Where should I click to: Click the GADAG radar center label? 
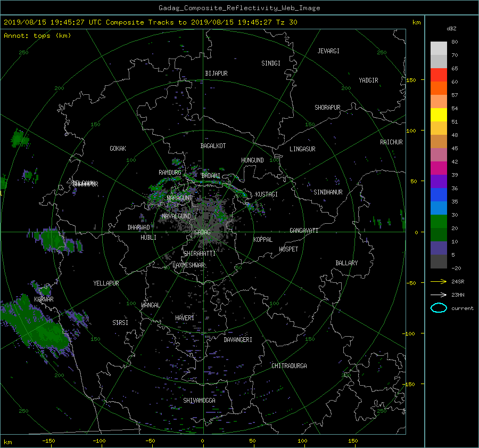click(202, 232)
